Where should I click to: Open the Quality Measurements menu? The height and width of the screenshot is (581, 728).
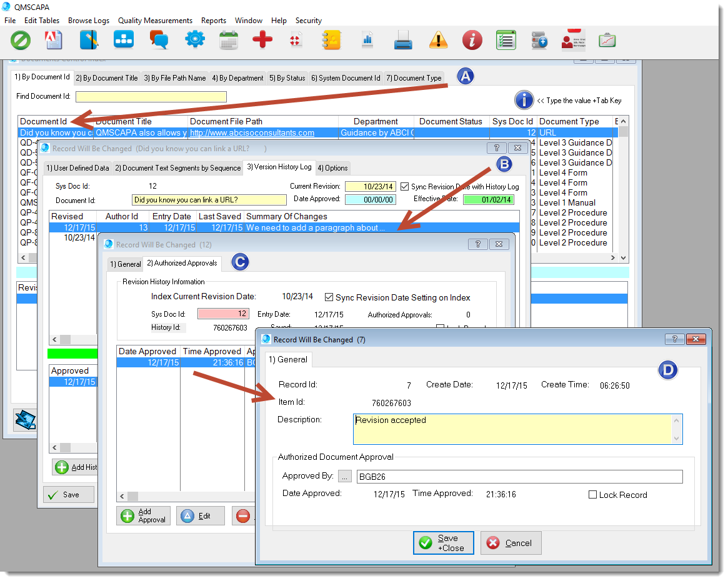pos(155,21)
